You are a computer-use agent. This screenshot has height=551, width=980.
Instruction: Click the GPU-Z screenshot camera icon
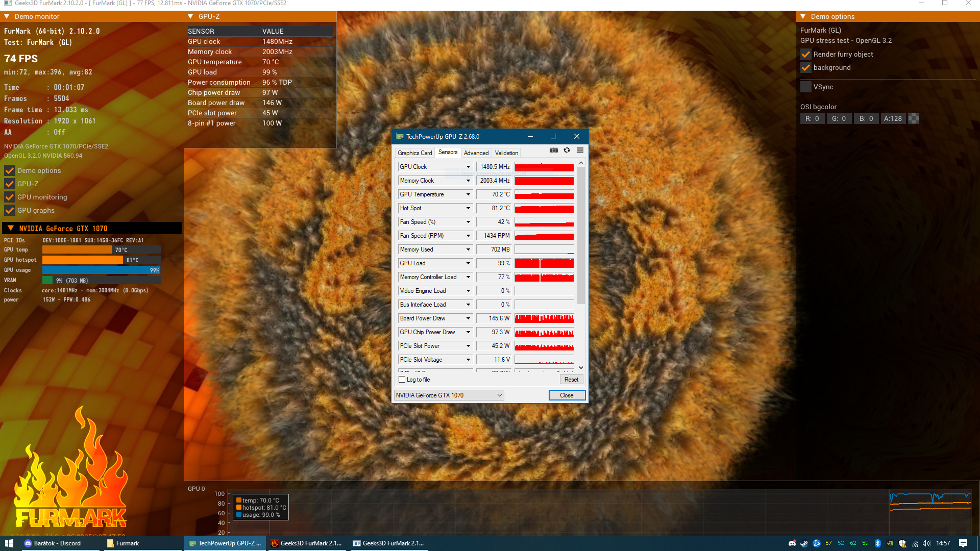coord(553,151)
